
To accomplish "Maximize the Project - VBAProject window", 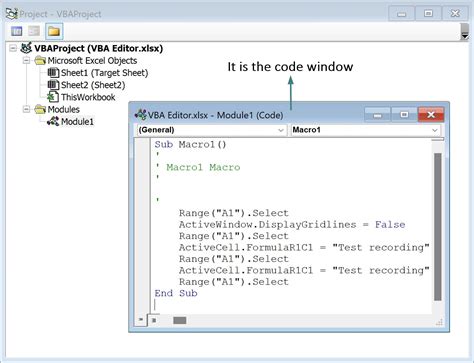I will (x=428, y=14).
